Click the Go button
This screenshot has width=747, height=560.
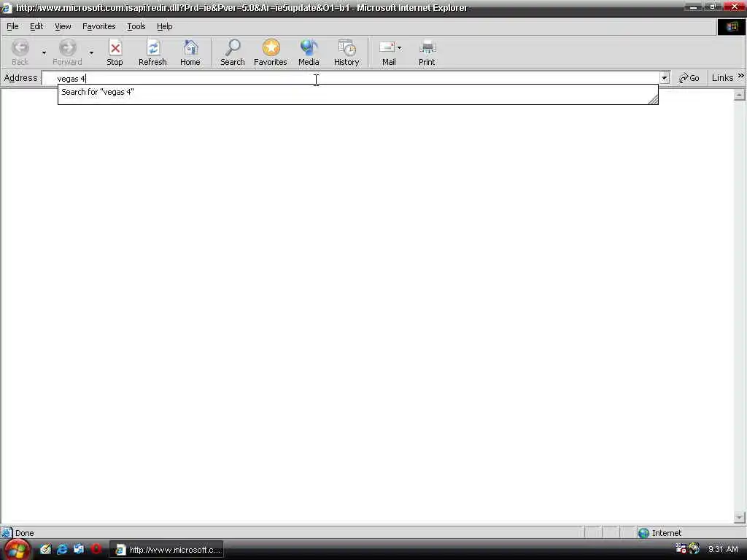click(x=689, y=78)
